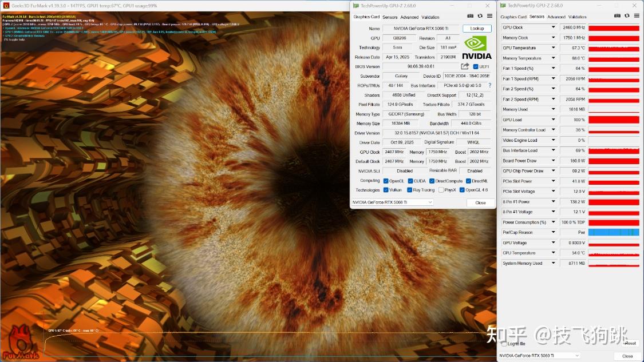
Task: Open the Fan 1 Speed (%) dropdown
Action: click(x=553, y=68)
